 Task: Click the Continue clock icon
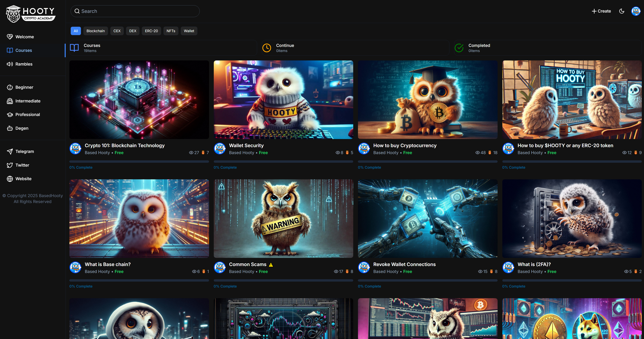pos(267,48)
